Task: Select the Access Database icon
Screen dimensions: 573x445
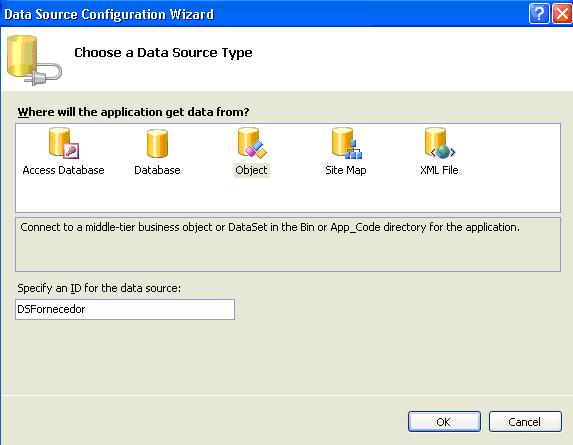Action: click(64, 143)
